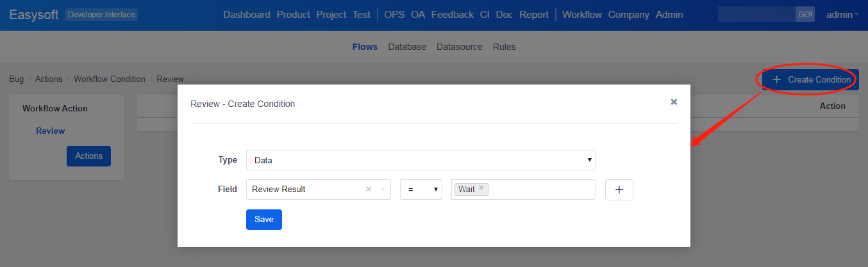Click the Create Condition button

tap(810, 79)
